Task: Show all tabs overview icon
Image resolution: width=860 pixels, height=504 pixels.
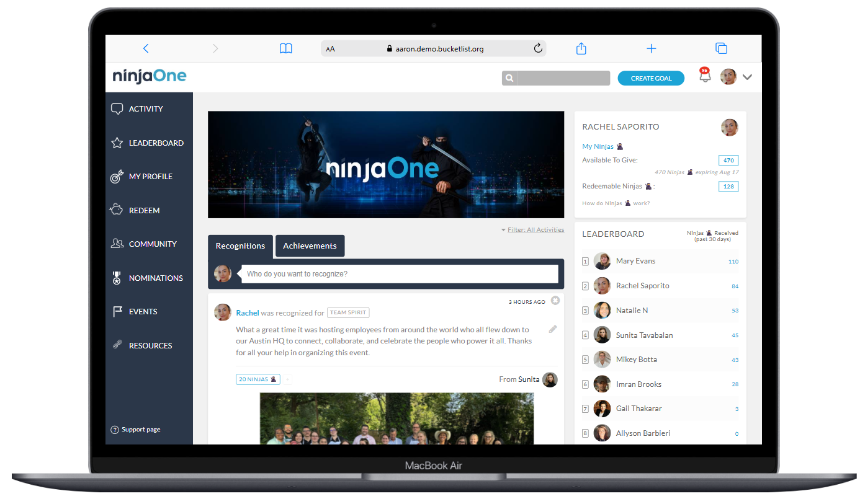Action: 721,48
